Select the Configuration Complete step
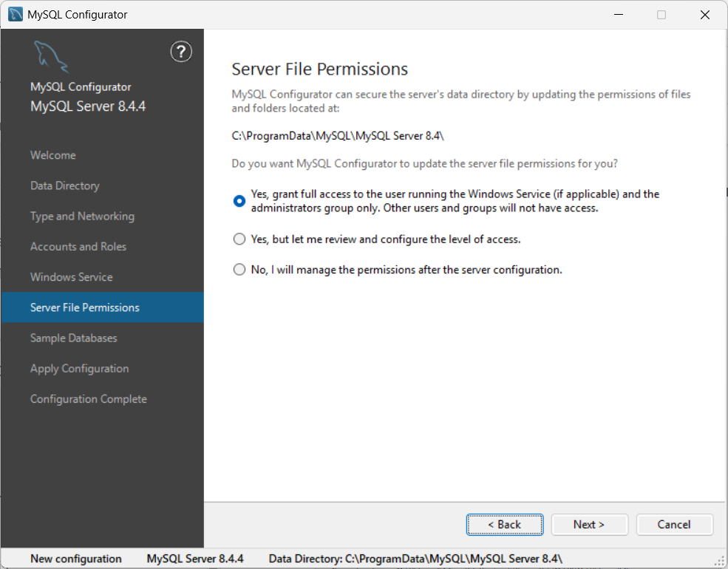 pos(88,398)
